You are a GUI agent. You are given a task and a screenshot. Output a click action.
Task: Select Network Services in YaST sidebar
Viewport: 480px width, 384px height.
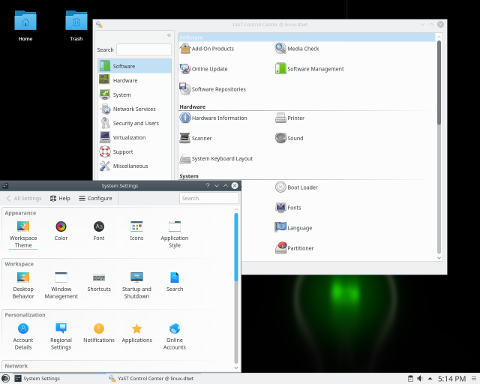135,109
